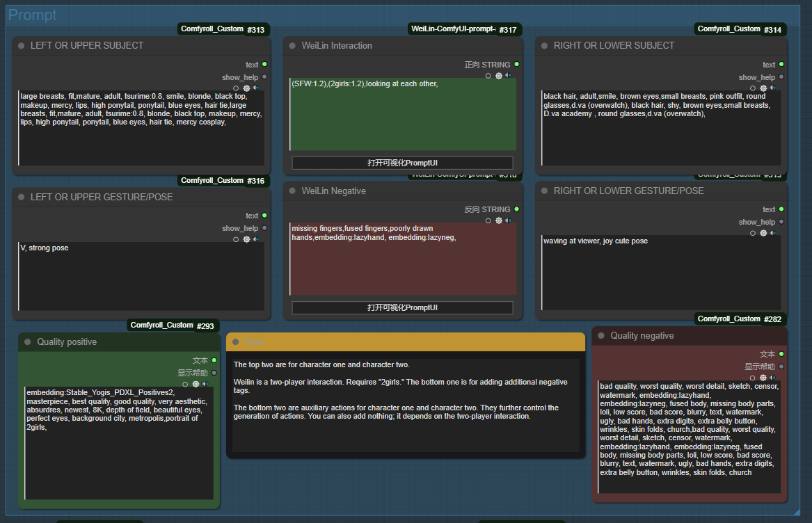Image resolution: width=812 pixels, height=523 pixels.
Task: Focus the field starting "bad quality, worst quality"
Action: (690, 437)
